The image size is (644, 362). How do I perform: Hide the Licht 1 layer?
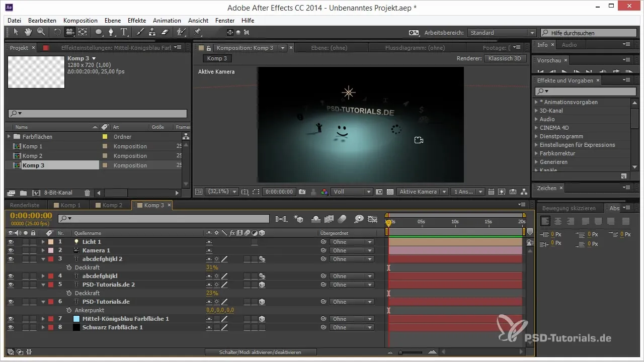coord(11,242)
